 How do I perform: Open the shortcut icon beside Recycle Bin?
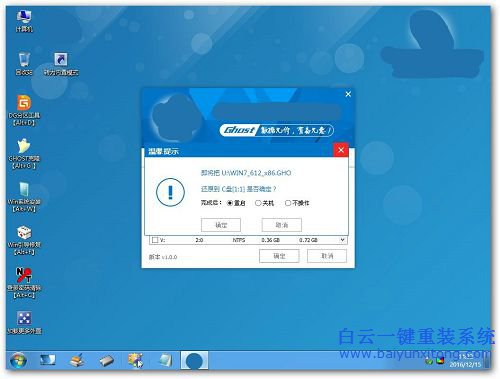tap(61, 63)
